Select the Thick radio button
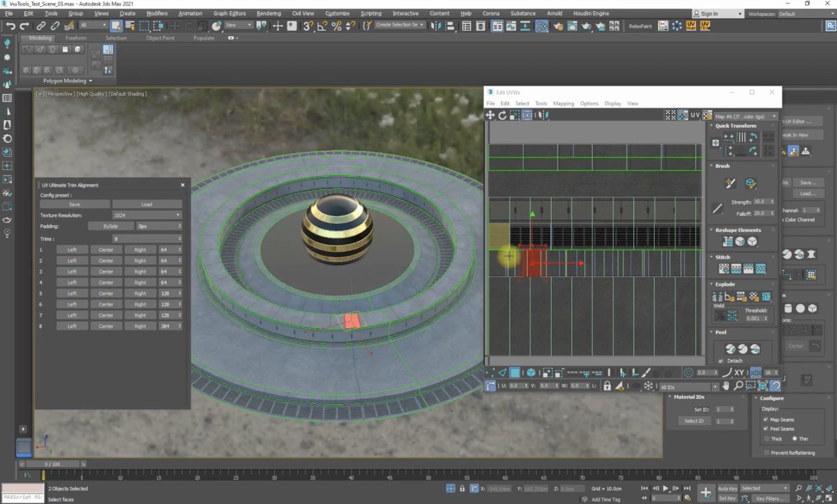 (767, 438)
